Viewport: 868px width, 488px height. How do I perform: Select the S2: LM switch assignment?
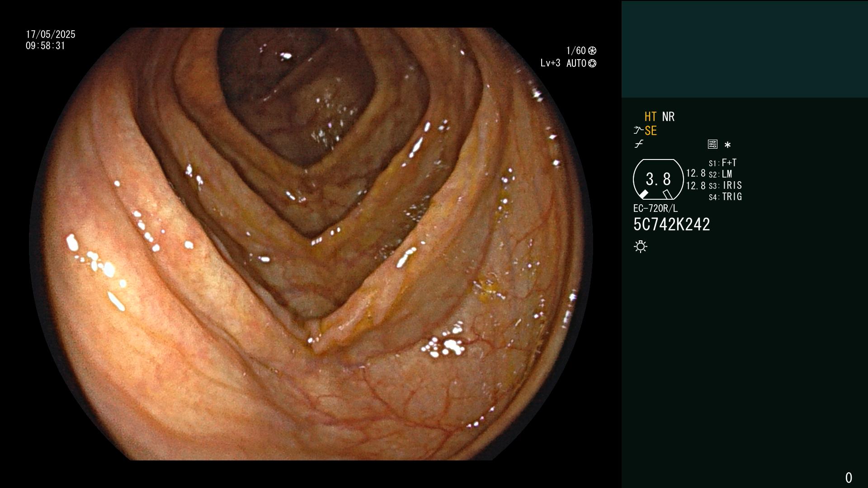[720, 174]
